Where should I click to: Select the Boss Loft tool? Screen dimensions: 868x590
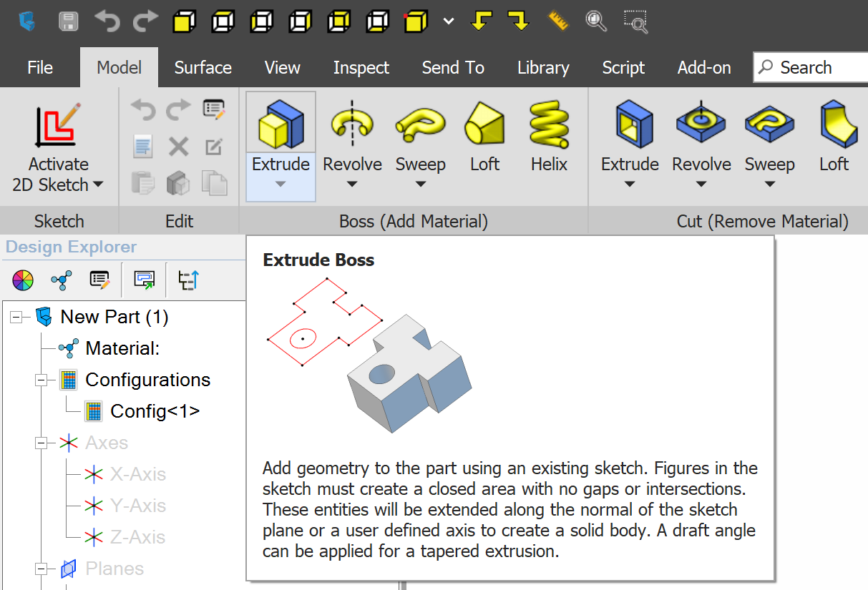point(484,133)
